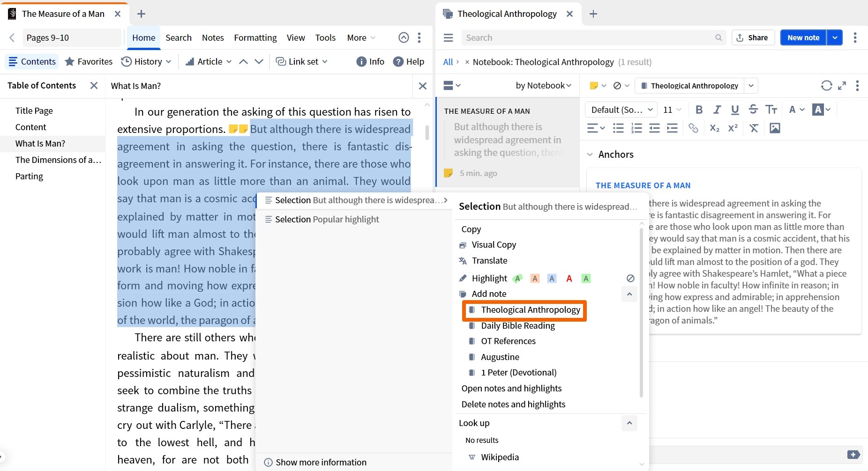Open the Info panel for the book
The width and height of the screenshot is (868, 471).
pyautogui.click(x=370, y=62)
